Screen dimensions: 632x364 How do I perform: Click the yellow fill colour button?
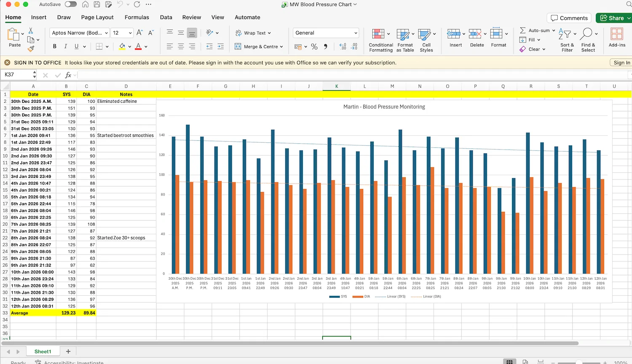click(122, 46)
